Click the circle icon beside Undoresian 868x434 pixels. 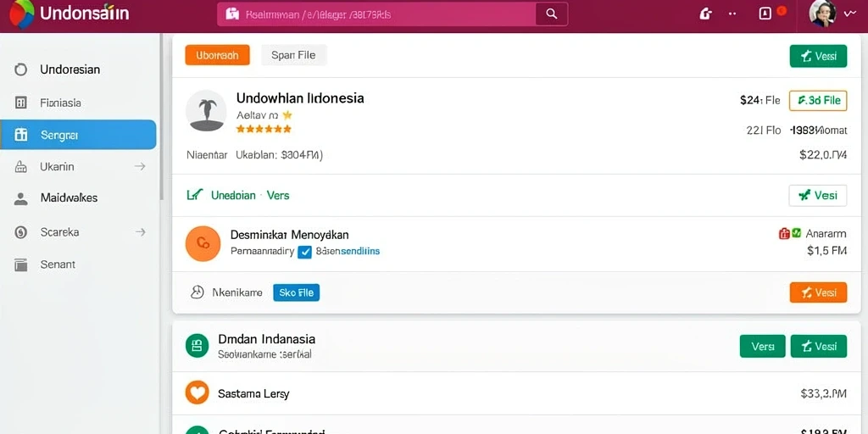coord(20,70)
